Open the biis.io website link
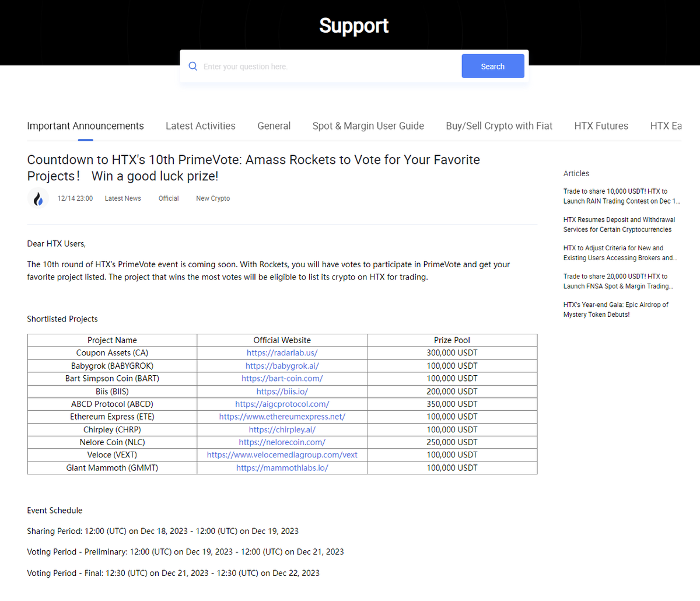The width and height of the screenshot is (700, 601). point(282,392)
